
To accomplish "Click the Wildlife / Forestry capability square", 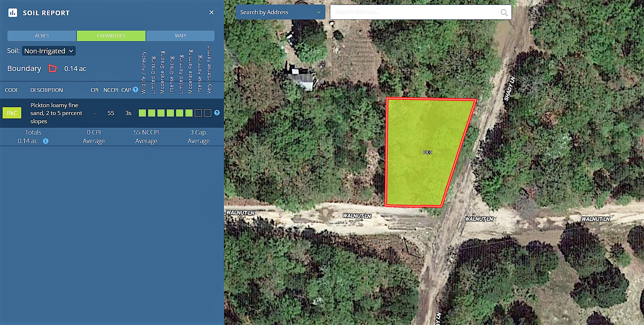I will coord(142,113).
